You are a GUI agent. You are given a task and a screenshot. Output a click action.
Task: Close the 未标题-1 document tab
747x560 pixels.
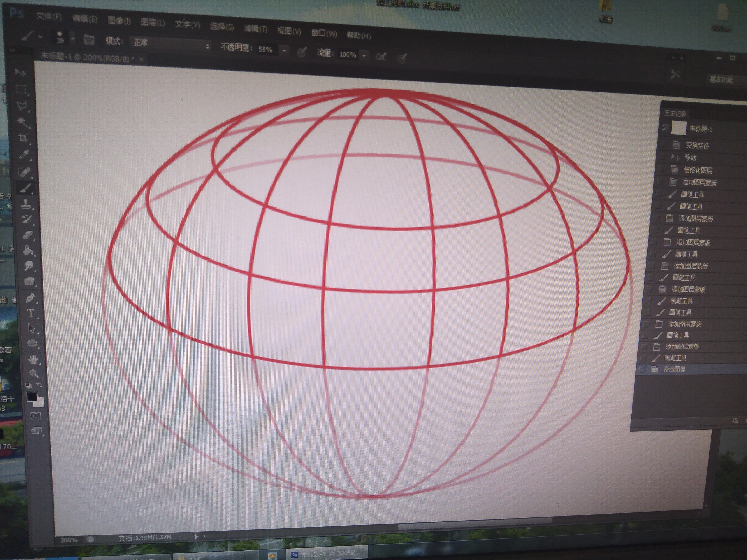(x=141, y=59)
